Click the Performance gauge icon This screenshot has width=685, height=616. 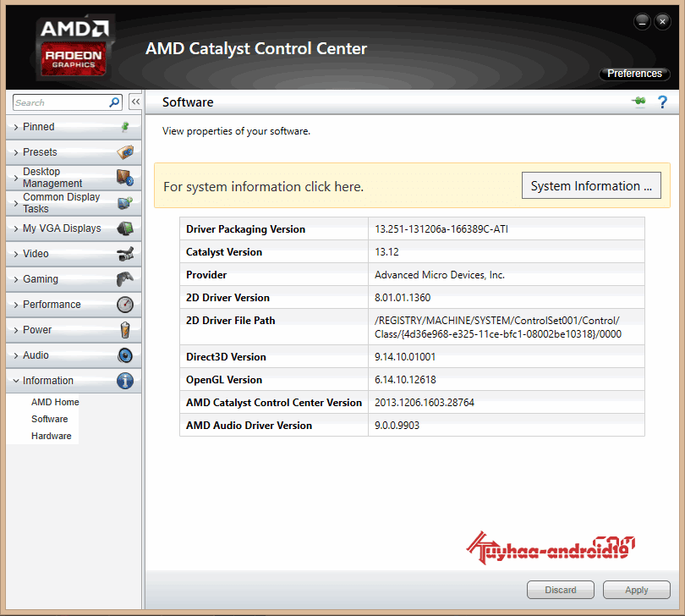coord(125,304)
